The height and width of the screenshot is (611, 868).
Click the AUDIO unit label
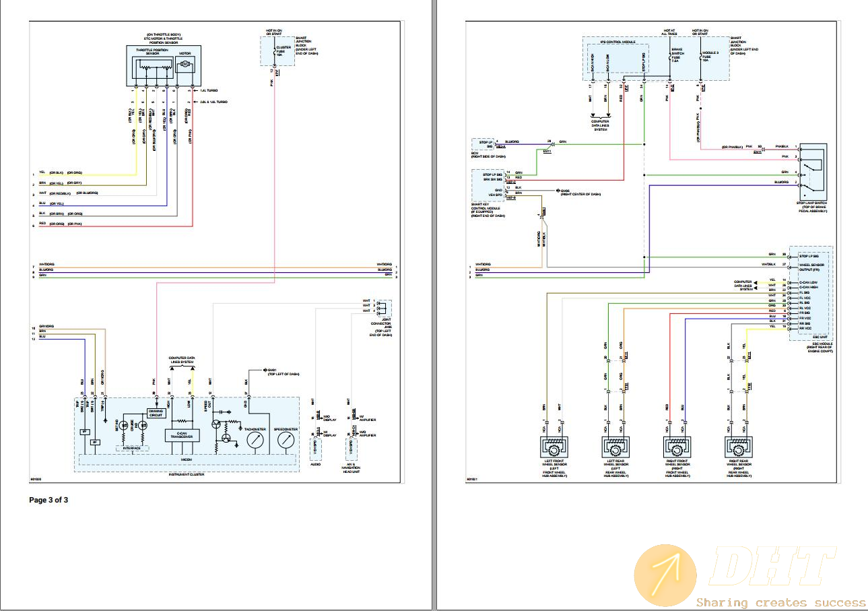pyautogui.click(x=315, y=464)
